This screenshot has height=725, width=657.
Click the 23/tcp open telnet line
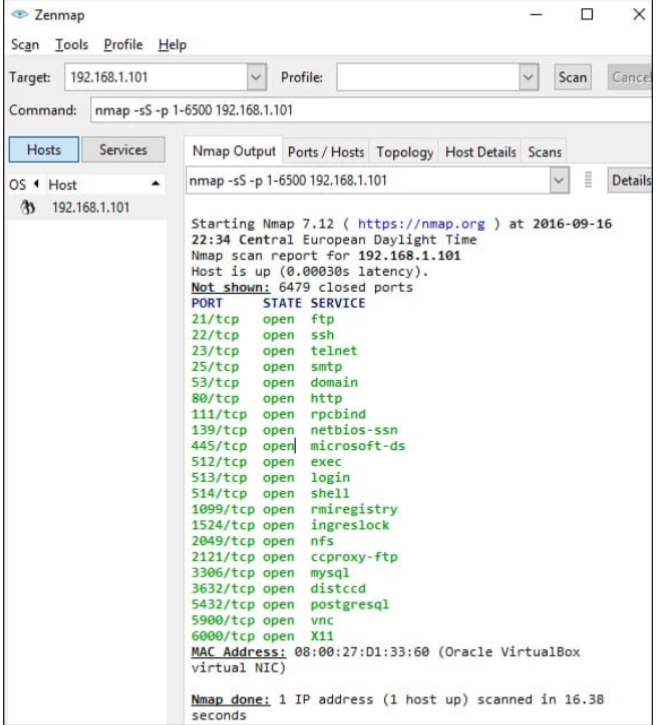[274, 350]
